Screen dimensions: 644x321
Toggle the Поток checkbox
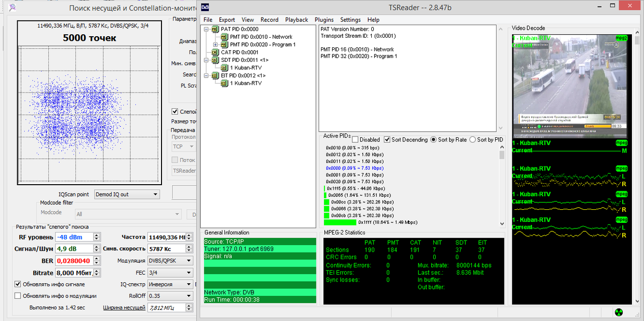click(175, 160)
